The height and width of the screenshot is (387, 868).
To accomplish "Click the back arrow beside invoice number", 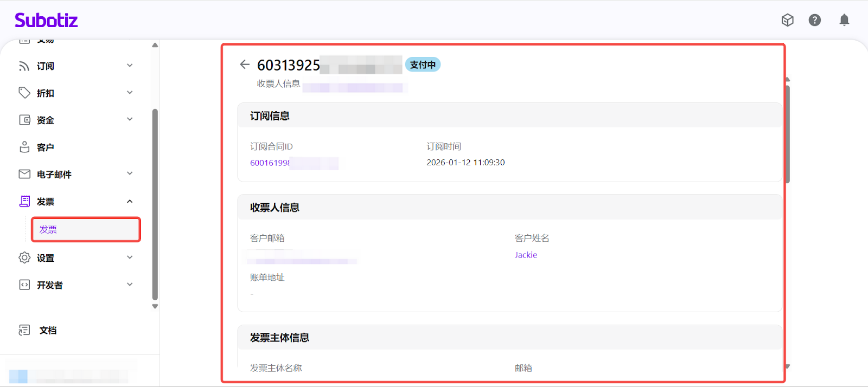I will 245,64.
